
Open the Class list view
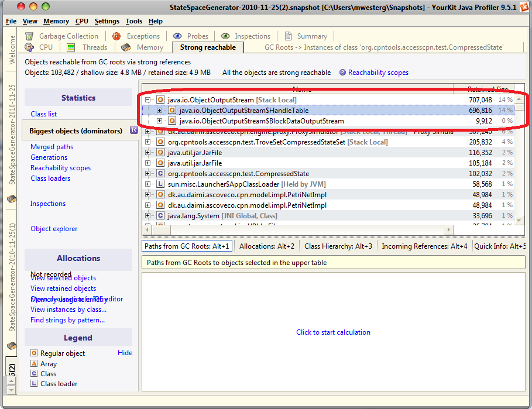coord(44,114)
